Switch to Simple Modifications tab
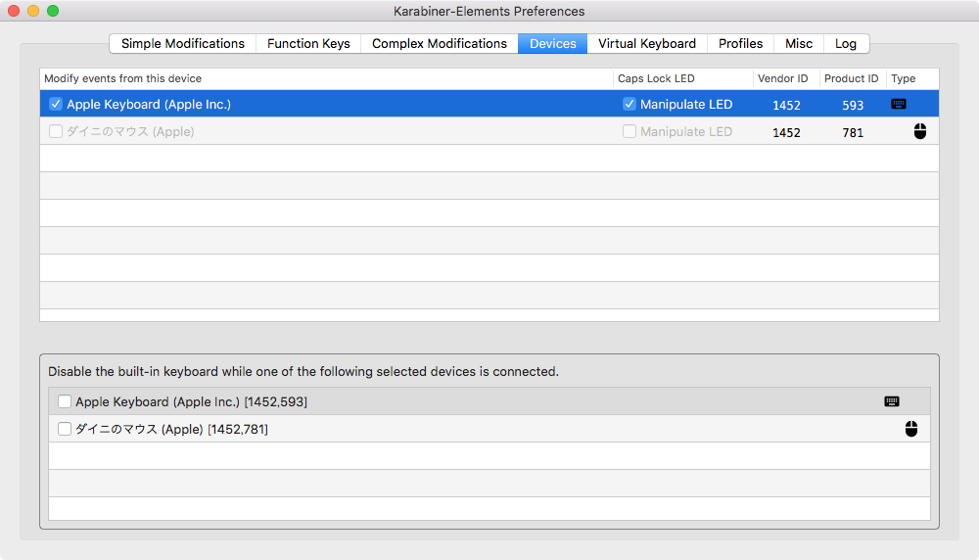Image resolution: width=979 pixels, height=560 pixels. (x=183, y=43)
